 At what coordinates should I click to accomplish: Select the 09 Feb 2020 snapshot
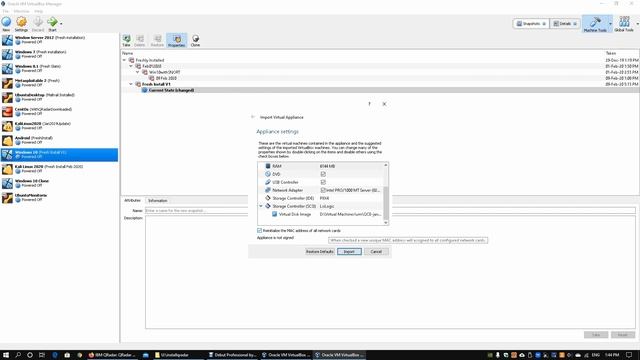tap(166, 78)
